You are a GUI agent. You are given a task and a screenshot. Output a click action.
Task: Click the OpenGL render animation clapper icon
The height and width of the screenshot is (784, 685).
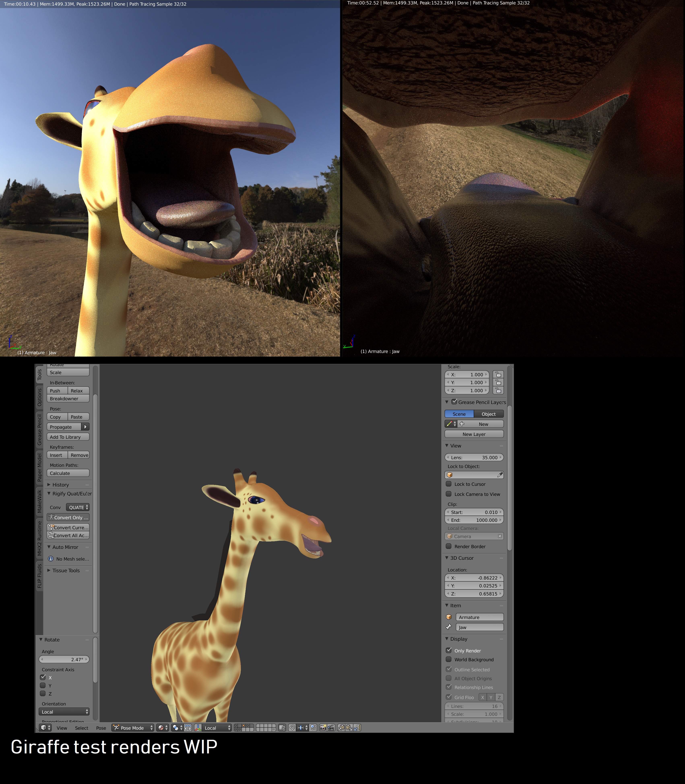(331, 728)
